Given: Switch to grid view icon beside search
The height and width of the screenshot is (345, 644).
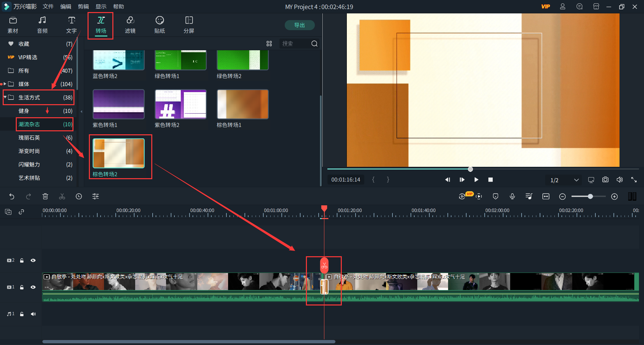Looking at the screenshot, I should click(269, 44).
